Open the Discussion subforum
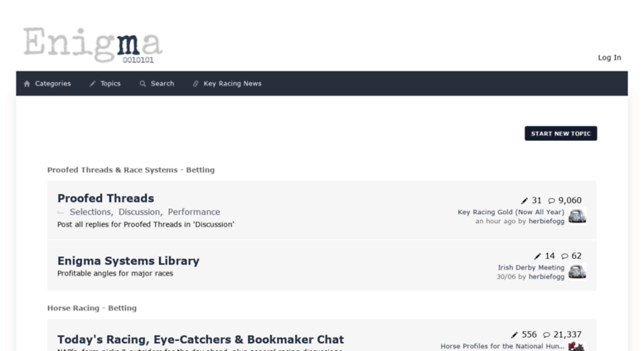The image size is (644, 351). pos(139,212)
